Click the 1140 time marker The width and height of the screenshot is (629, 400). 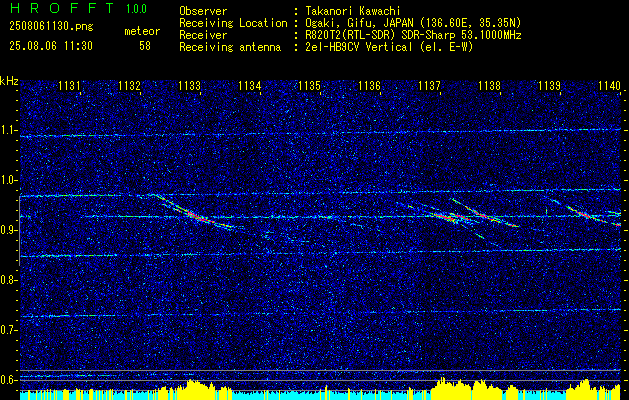(609, 85)
